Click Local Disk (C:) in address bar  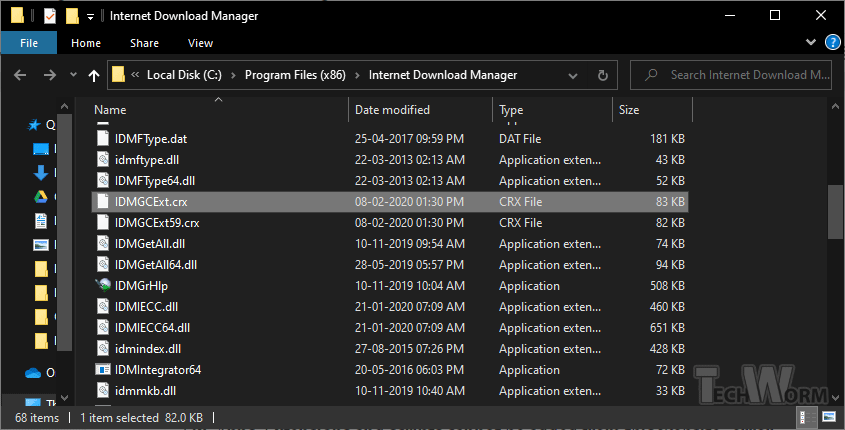[x=184, y=75]
